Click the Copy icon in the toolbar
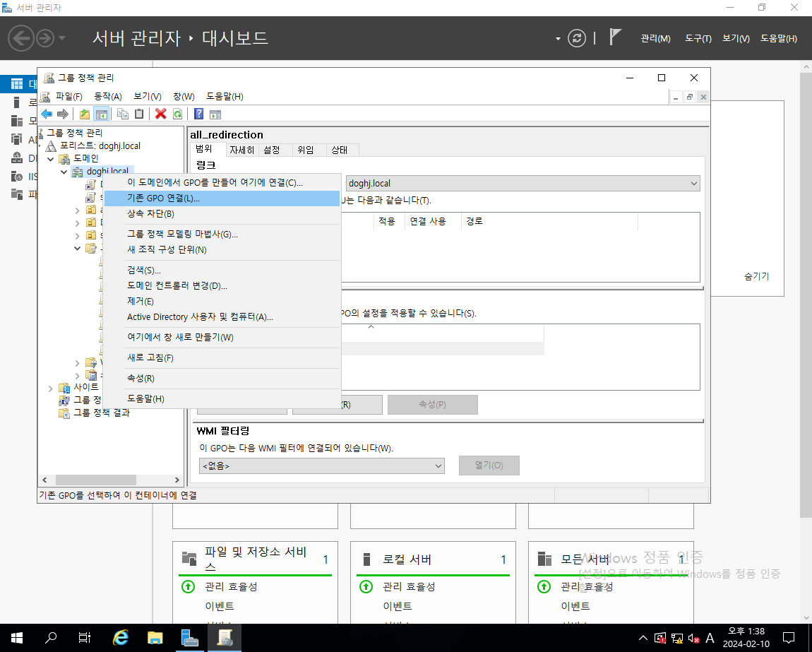Viewport: 812px width, 652px height. click(123, 114)
